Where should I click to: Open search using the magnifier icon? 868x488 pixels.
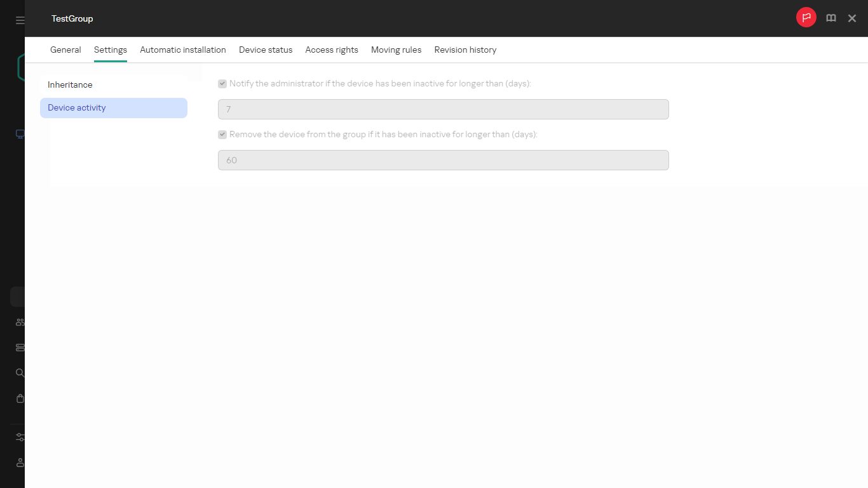point(19,373)
